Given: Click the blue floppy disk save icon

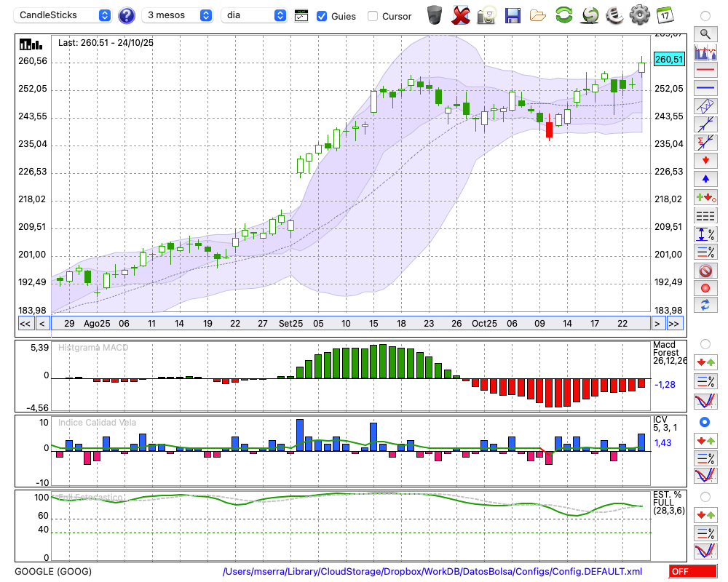Looking at the screenshot, I should 513,15.
